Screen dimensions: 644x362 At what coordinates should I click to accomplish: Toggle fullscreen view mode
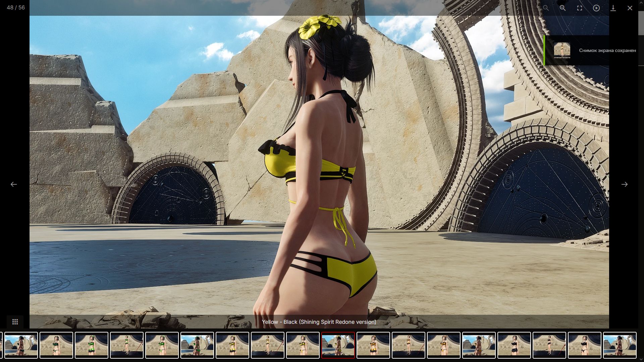(x=579, y=8)
